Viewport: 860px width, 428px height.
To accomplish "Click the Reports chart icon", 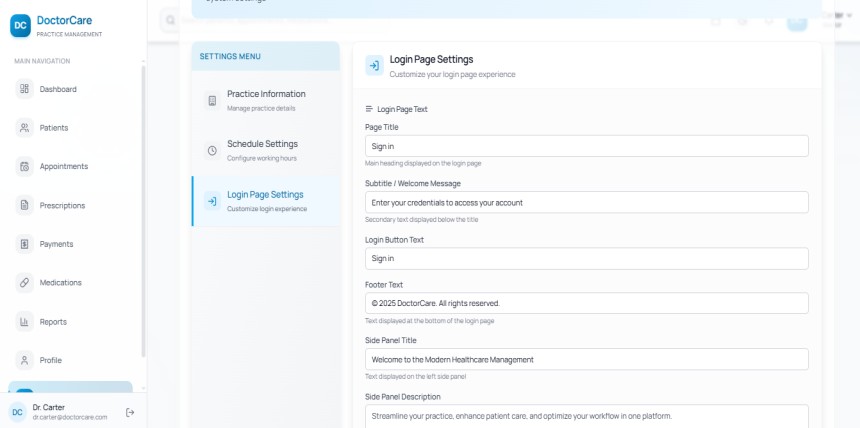I will (x=25, y=321).
